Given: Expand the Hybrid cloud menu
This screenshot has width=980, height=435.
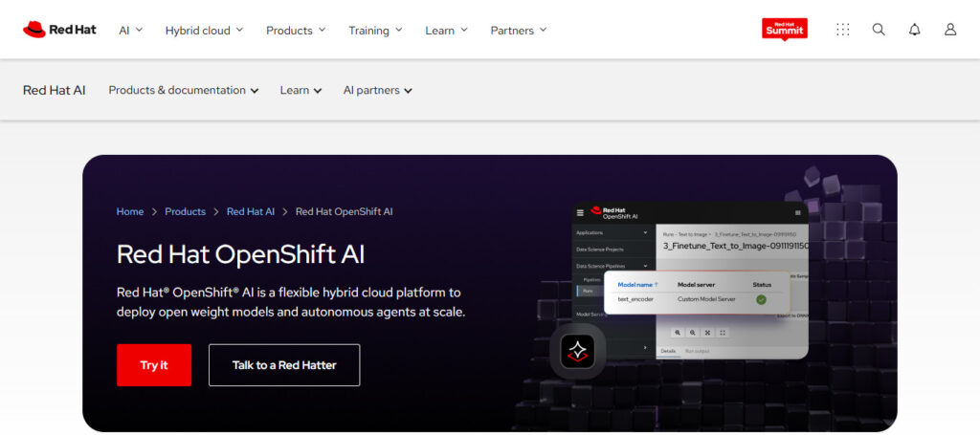Looking at the screenshot, I should coord(205,30).
